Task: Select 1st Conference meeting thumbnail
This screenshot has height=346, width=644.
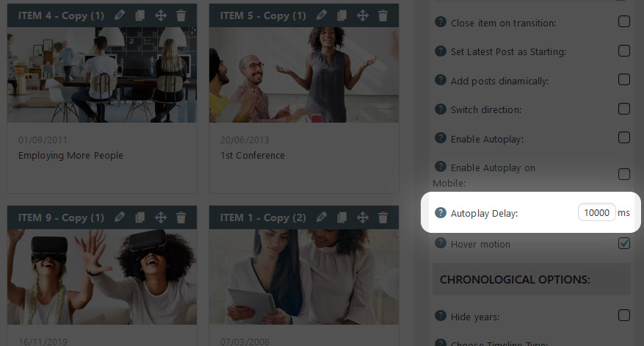Action: (304, 75)
